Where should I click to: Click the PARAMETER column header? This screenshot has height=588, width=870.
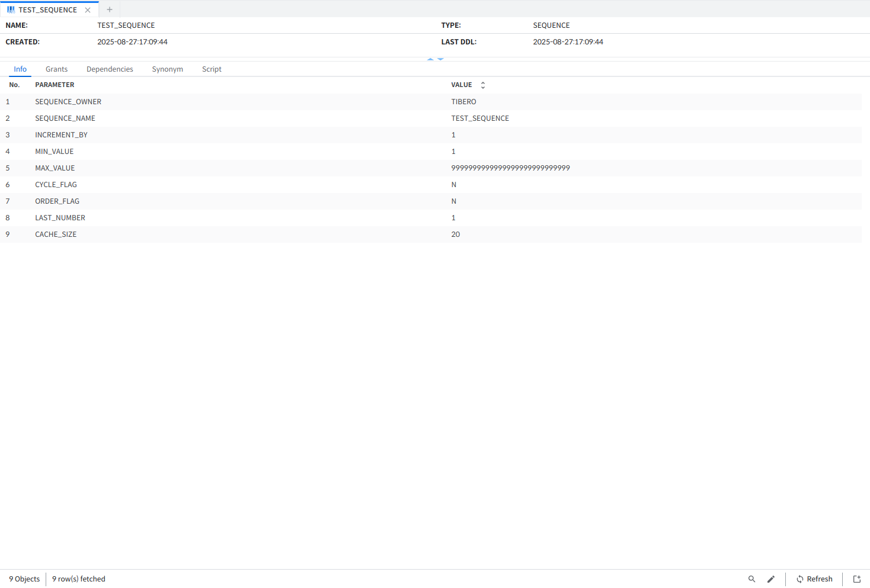pyautogui.click(x=55, y=85)
